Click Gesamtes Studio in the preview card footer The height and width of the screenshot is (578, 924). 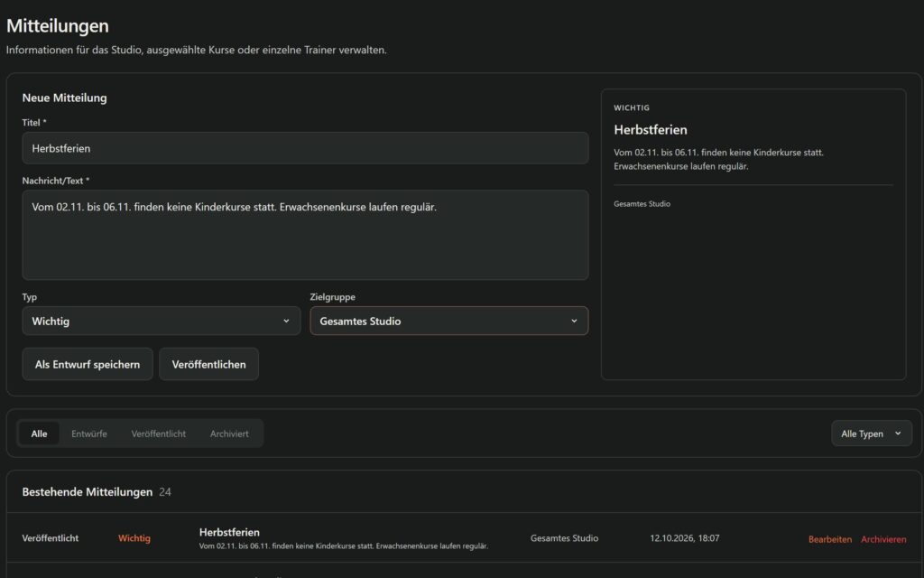(642, 203)
